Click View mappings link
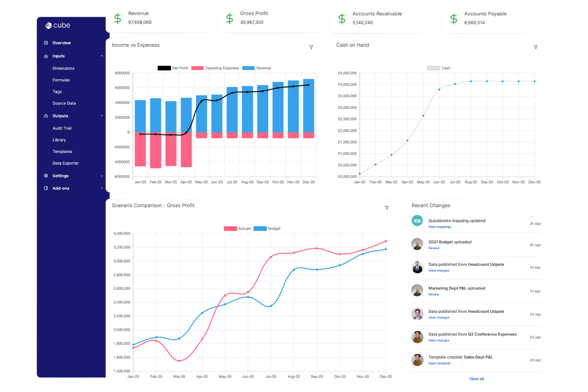 click(x=440, y=227)
